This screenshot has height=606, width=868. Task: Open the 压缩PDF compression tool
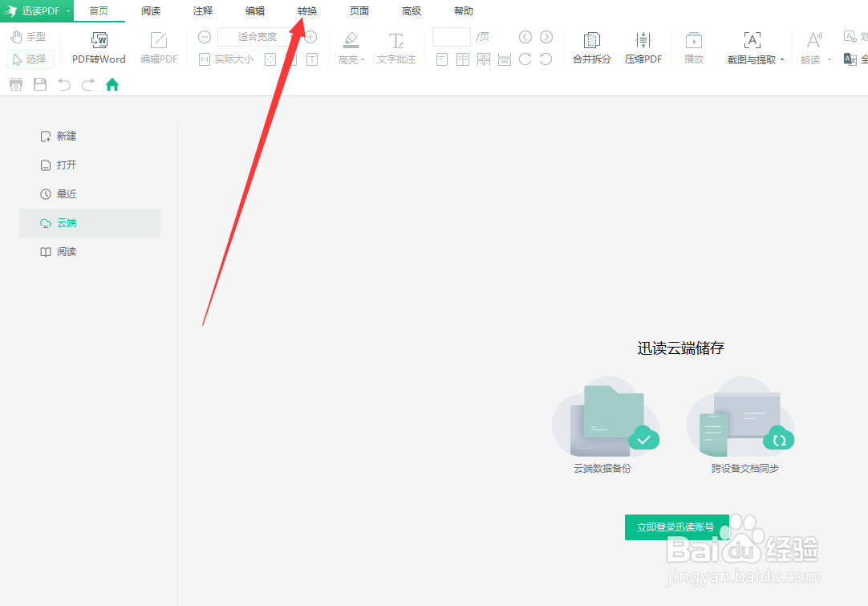click(x=643, y=47)
